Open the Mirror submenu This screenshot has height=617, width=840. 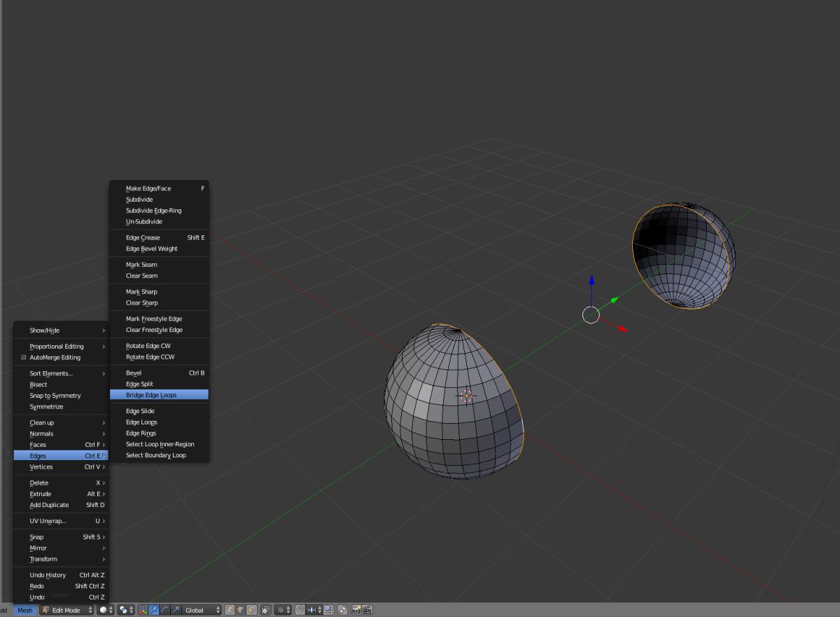[61, 548]
